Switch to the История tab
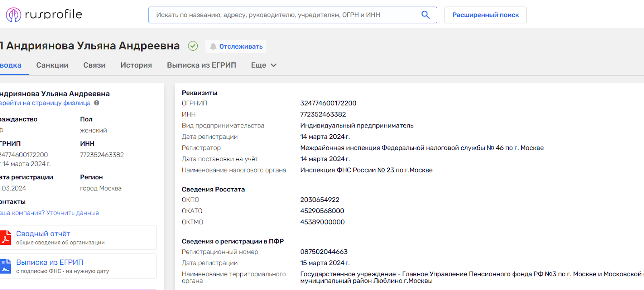644x290 pixels. (136, 65)
